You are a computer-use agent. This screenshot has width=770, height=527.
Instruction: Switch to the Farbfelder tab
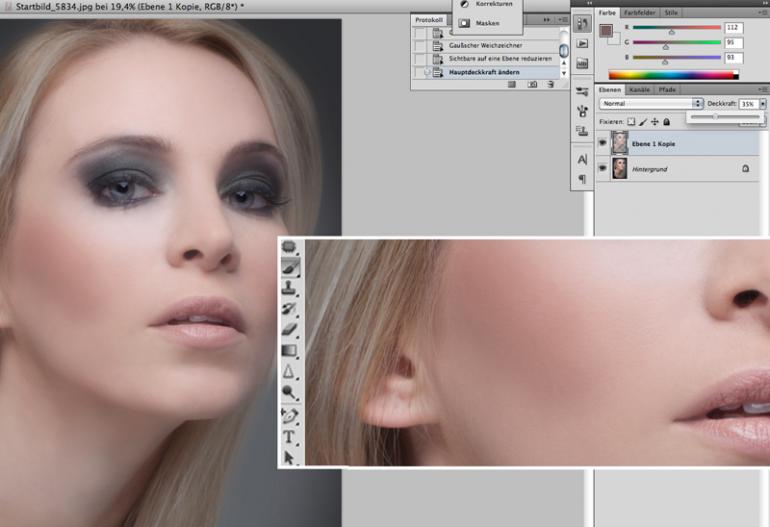coord(639,13)
